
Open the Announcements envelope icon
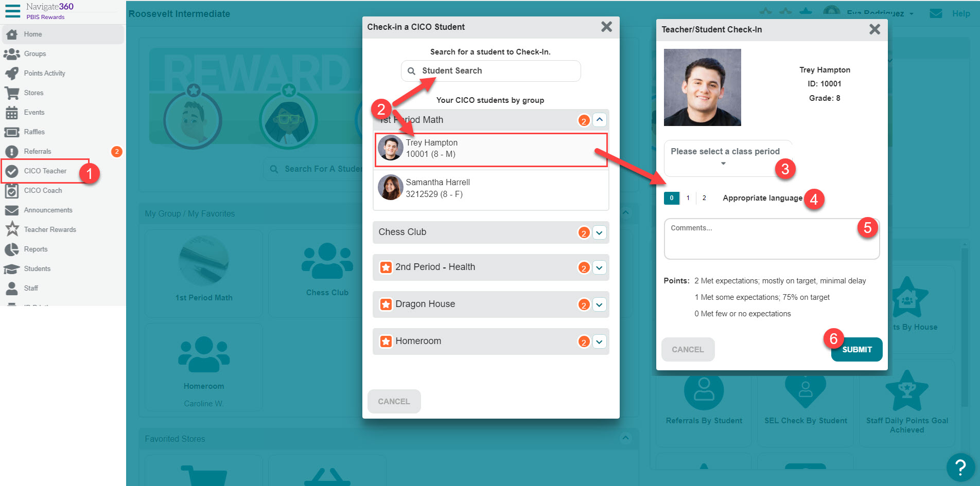coord(12,210)
